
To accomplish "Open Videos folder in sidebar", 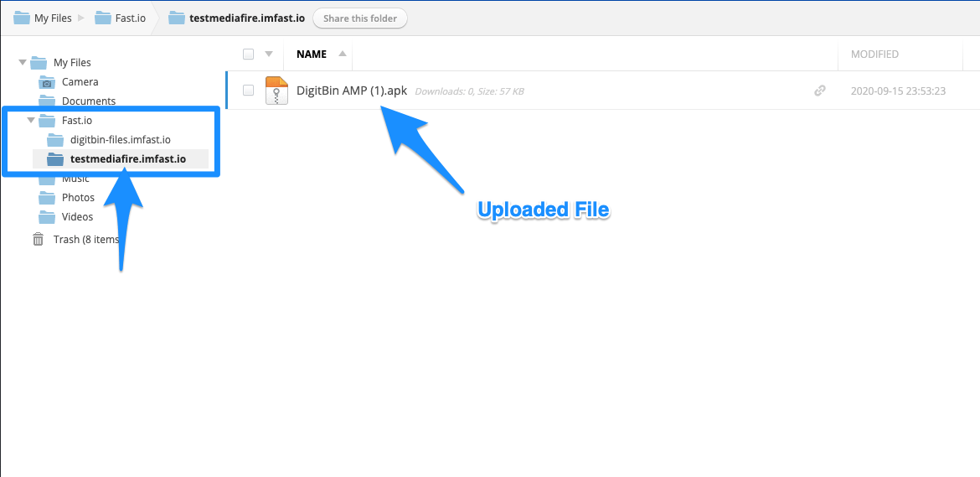I will tap(78, 217).
